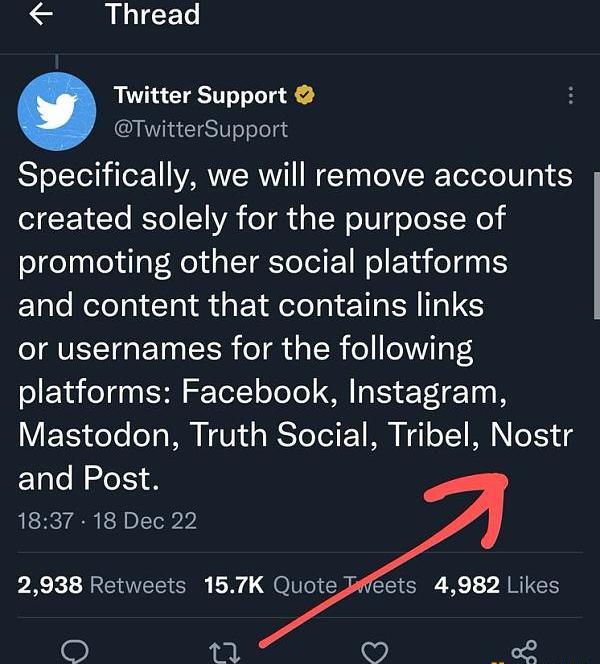This screenshot has width=600, height=664.
Task: Open the Twitter Support display name
Action: tap(200, 96)
